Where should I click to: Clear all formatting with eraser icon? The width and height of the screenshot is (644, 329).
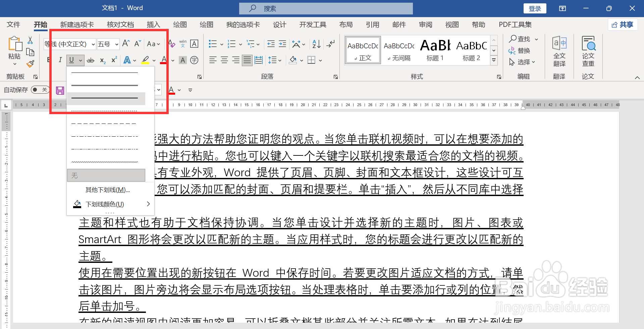tap(172, 44)
